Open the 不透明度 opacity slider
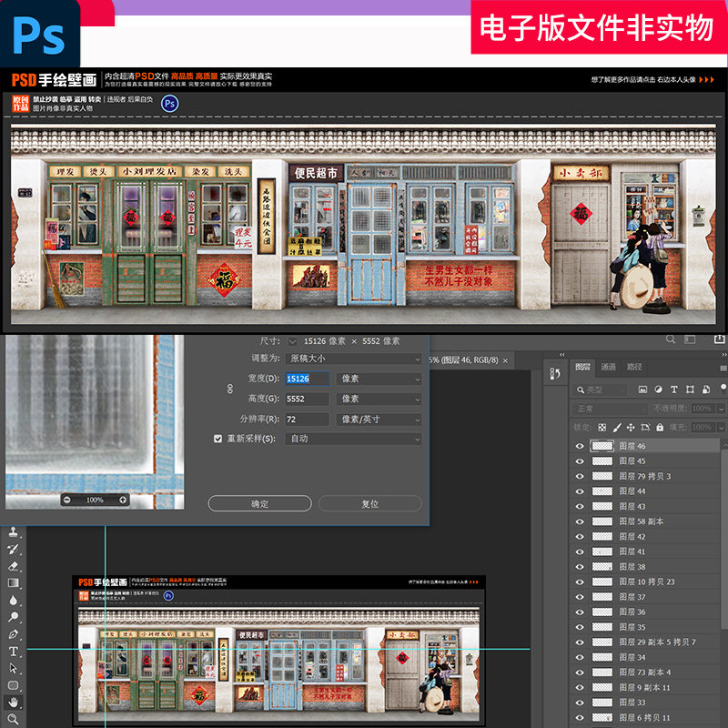The image size is (728, 728). (x=721, y=408)
